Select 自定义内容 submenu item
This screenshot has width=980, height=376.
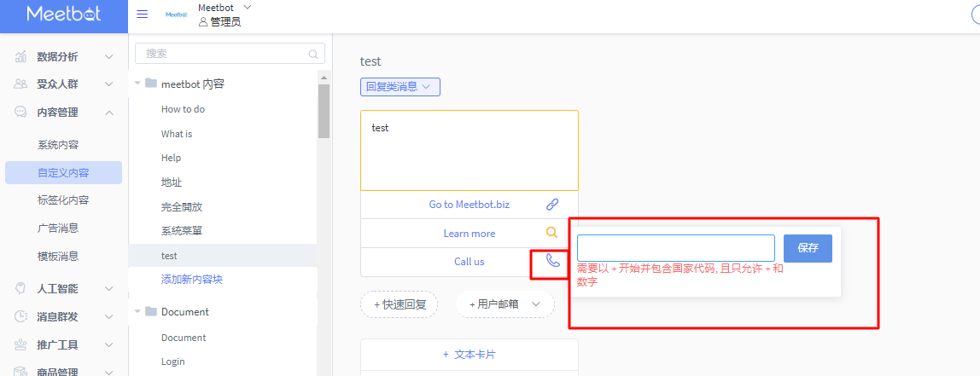point(63,173)
